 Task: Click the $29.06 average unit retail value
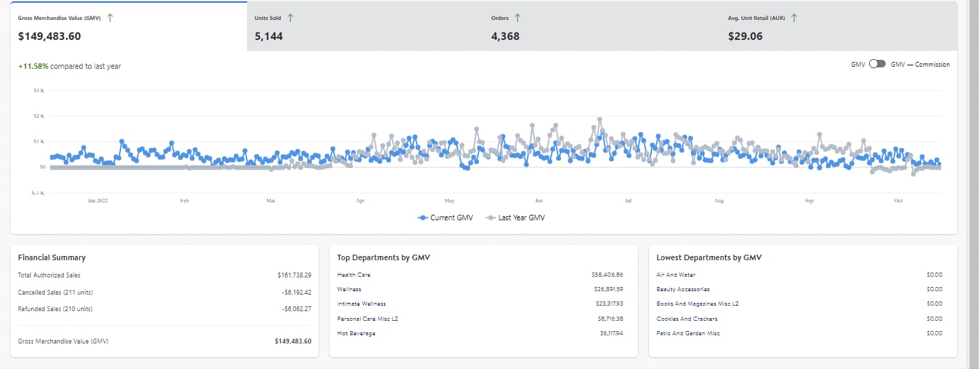745,36
